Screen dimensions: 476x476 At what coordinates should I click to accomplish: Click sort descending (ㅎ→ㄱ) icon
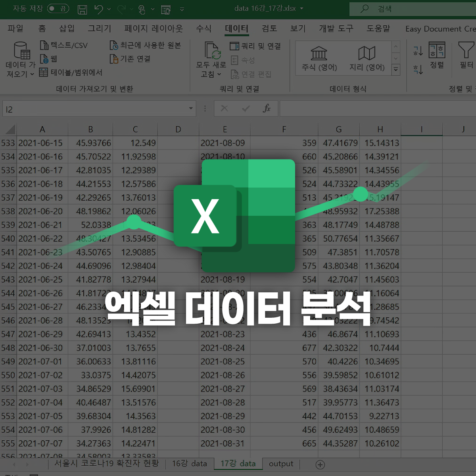coord(418,70)
